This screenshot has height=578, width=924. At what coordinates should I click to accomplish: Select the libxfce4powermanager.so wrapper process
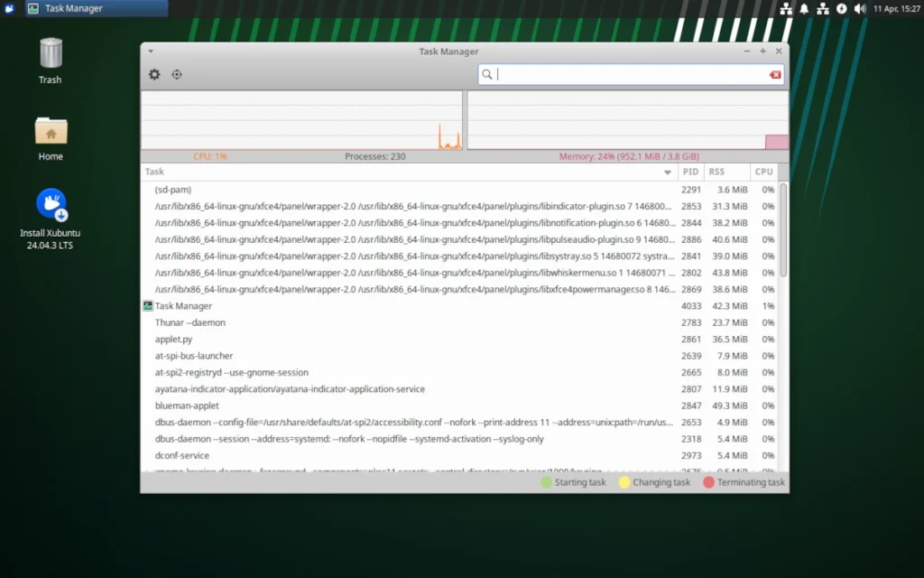459,290
